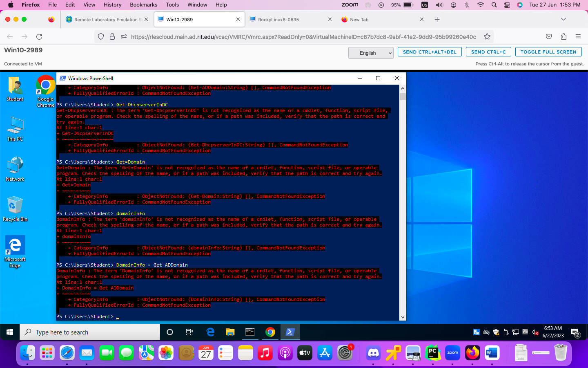
Task: Maximize the Windows PowerShell window
Action: tap(378, 78)
